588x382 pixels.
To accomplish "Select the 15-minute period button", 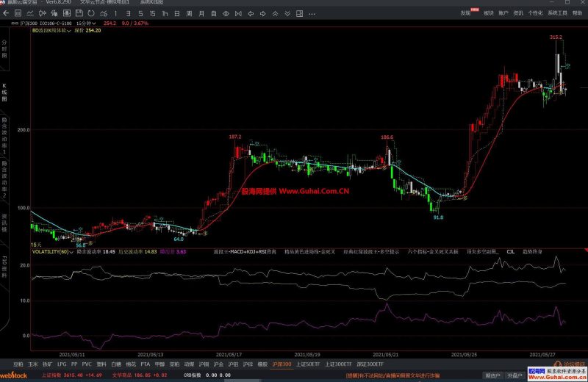I will coord(152,14).
